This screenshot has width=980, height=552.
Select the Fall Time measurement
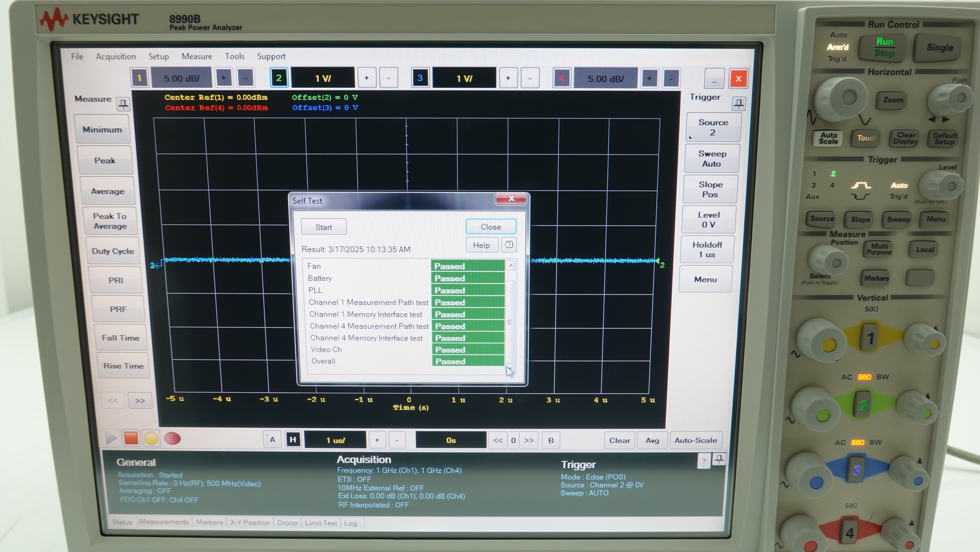pyautogui.click(x=121, y=338)
